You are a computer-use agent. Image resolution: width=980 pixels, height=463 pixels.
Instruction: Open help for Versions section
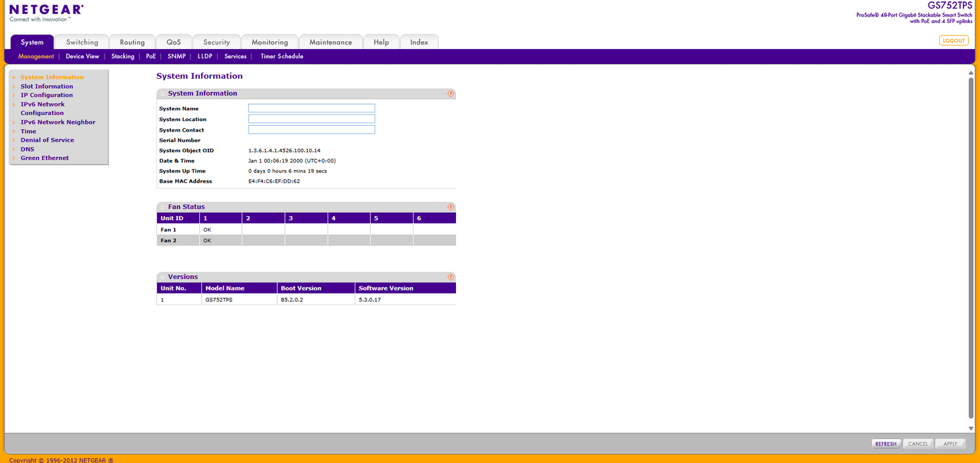coord(451,277)
